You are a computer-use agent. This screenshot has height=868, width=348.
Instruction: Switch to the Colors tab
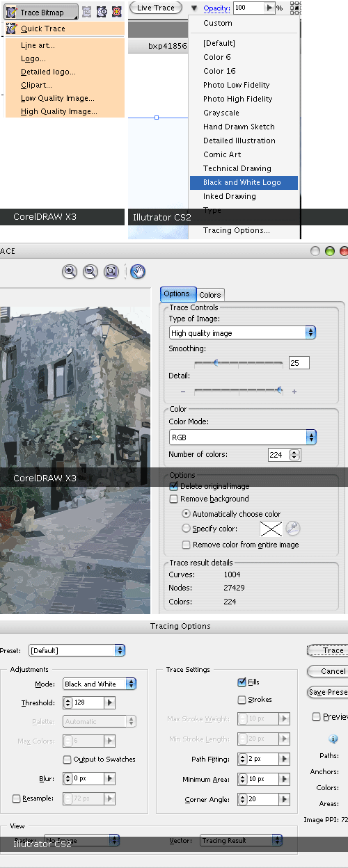tap(210, 295)
